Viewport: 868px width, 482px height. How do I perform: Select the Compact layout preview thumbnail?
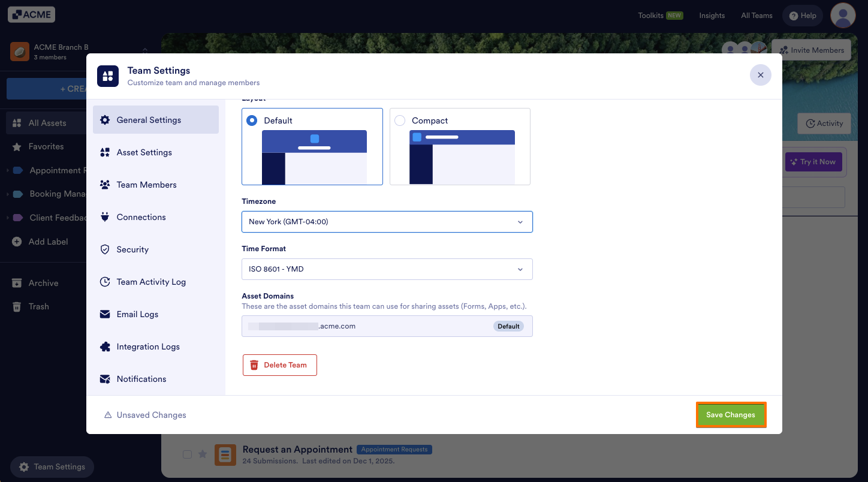click(x=462, y=157)
